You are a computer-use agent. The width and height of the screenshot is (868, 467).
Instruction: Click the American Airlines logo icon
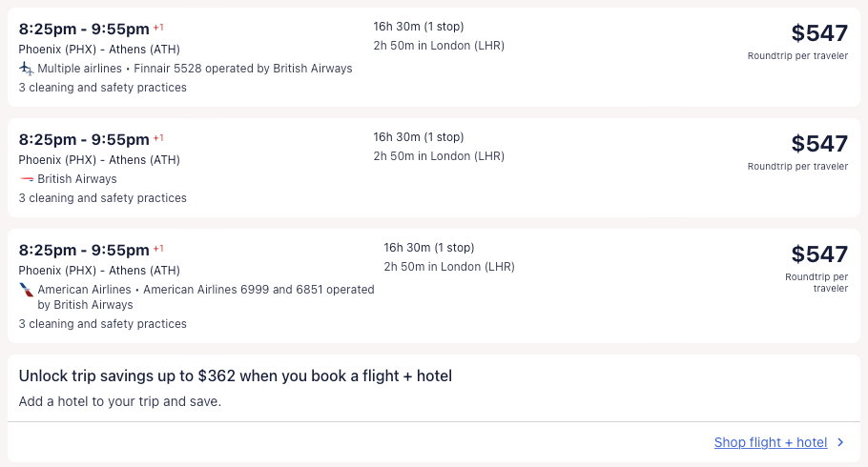click(x=27, y=290)
